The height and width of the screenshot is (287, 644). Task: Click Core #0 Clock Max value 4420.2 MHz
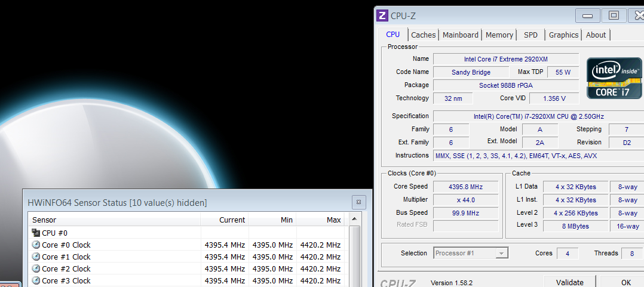click(320, 245)
